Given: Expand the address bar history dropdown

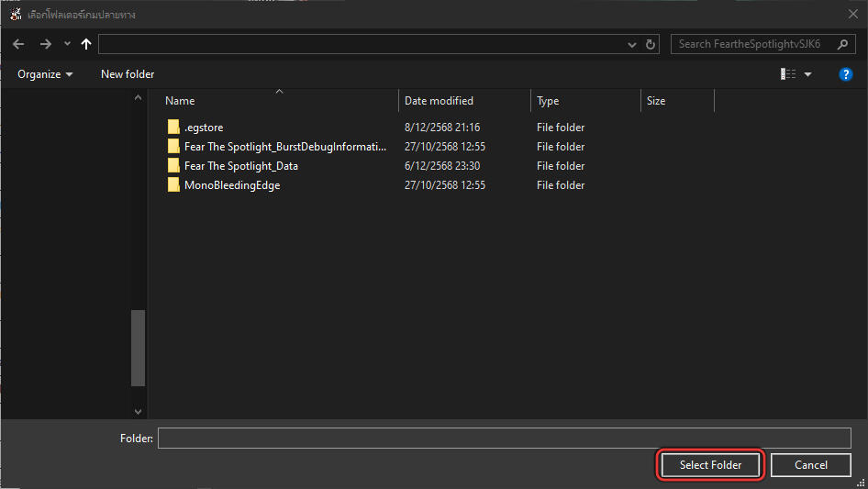Looking at the screenshot, I should 632,44.
